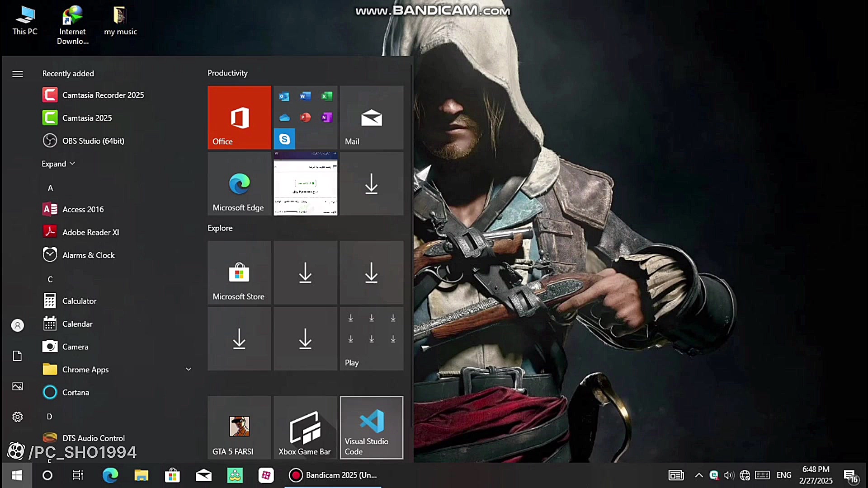868x488 pixels.
Task: Open the Play folder tile
Action: pos(371,338)
